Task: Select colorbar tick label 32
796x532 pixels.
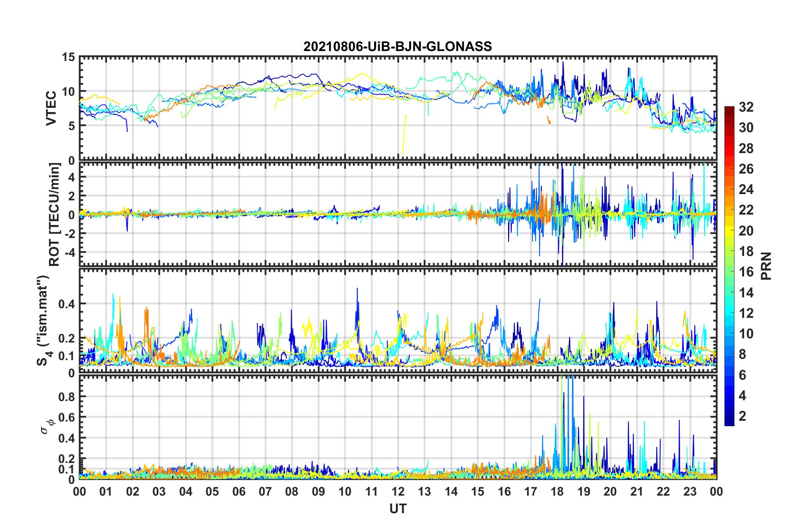Action: click(746, 107)
